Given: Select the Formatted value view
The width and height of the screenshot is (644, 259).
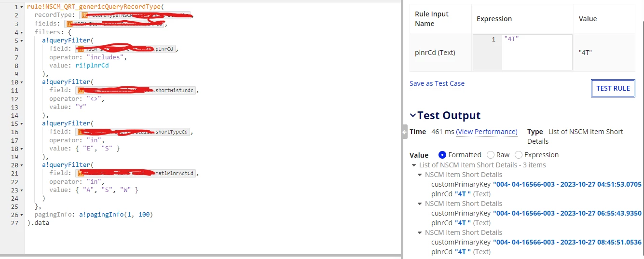Looking at the screenshot, I should pyautogui.click(x=442, y=155).
